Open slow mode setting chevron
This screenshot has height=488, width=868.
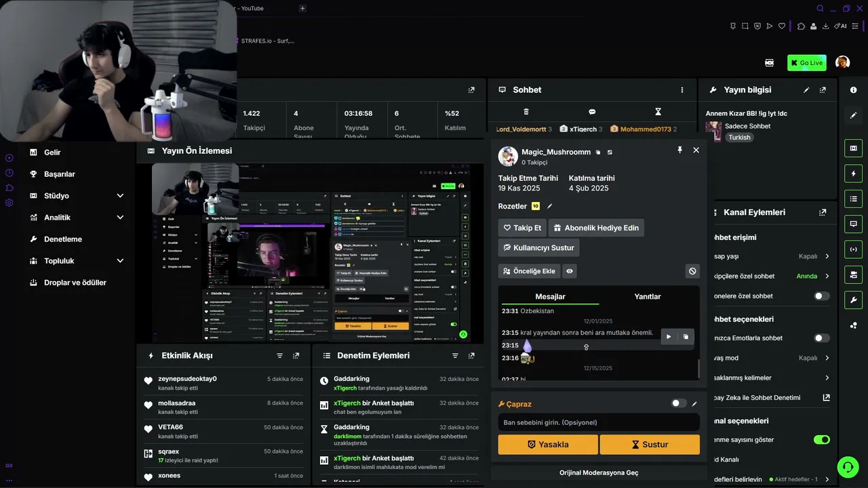tap(827, 358)
